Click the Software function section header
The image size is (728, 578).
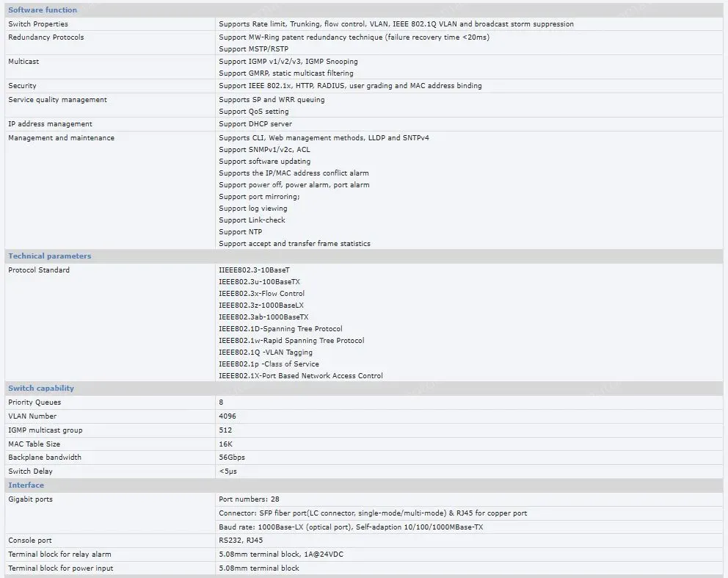pos(43,10)
